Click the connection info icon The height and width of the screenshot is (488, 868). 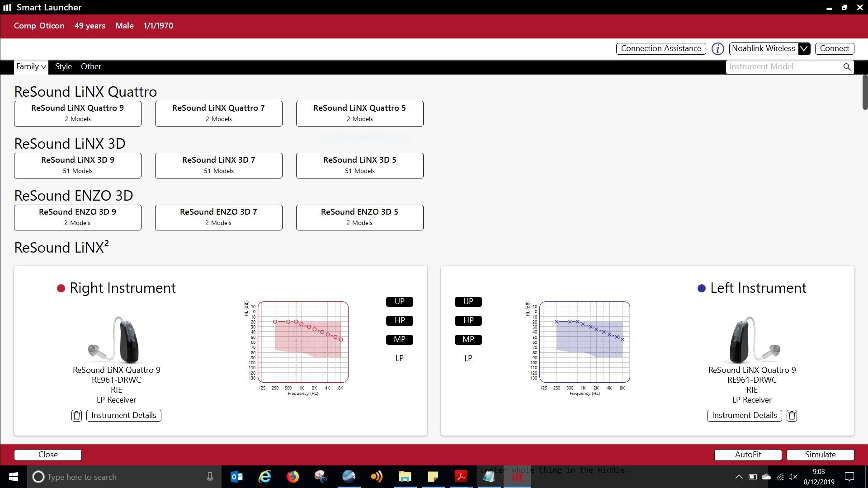point(717,49)
